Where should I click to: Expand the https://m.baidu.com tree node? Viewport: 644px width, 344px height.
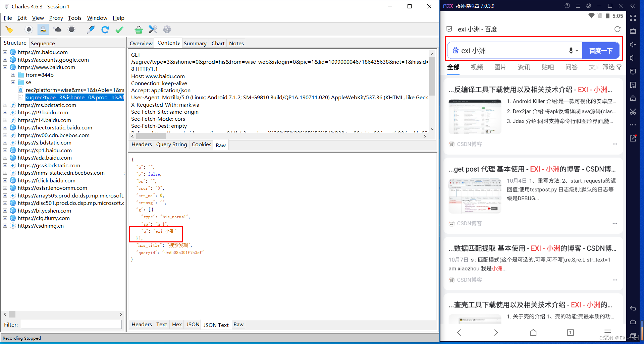click(x=5, y=52)
